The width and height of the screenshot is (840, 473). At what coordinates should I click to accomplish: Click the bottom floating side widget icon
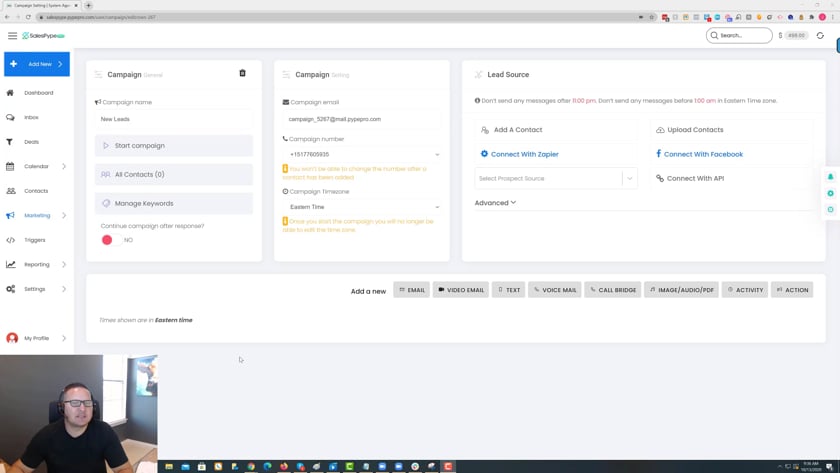click(830, 209)
